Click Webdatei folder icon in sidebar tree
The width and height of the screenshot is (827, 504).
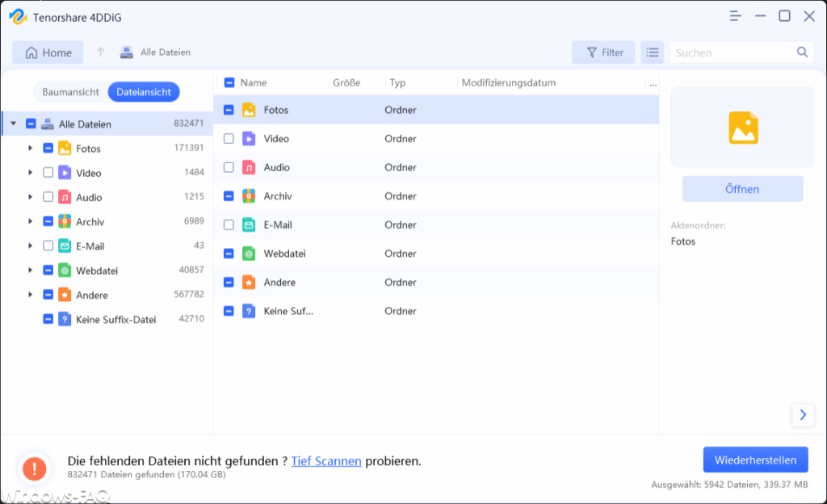[x=65, y=271]
